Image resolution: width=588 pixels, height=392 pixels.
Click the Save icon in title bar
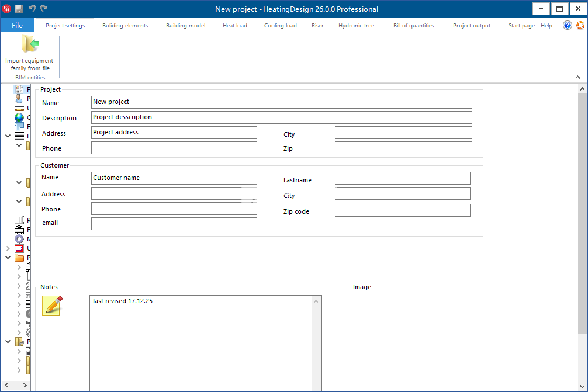coord(19,9)
